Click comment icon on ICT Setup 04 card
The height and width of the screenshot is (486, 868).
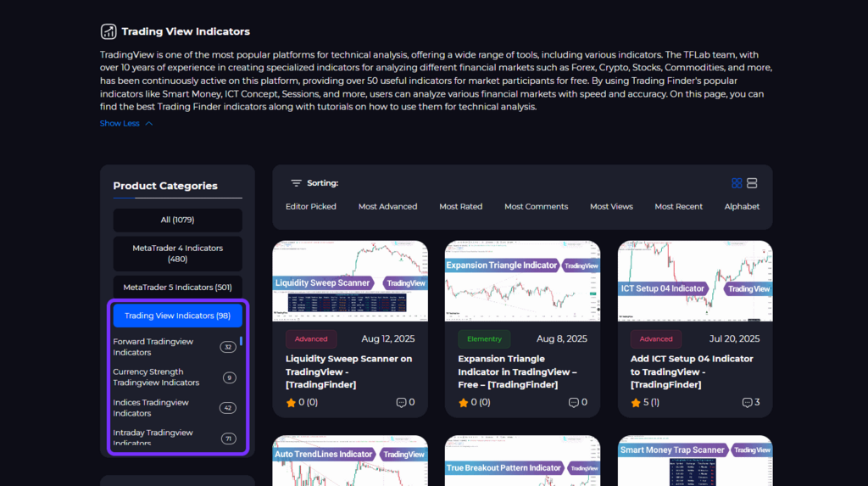[747, 403]
